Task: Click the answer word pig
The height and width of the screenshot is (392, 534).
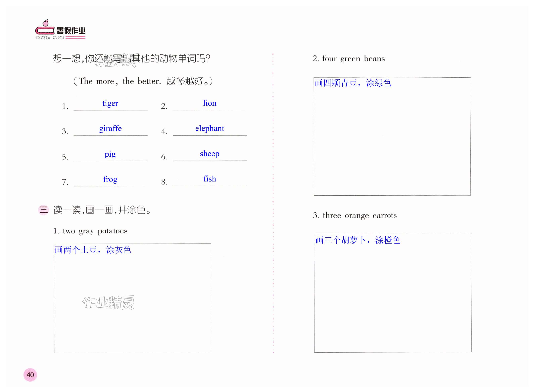Action: tap(110, 154)
